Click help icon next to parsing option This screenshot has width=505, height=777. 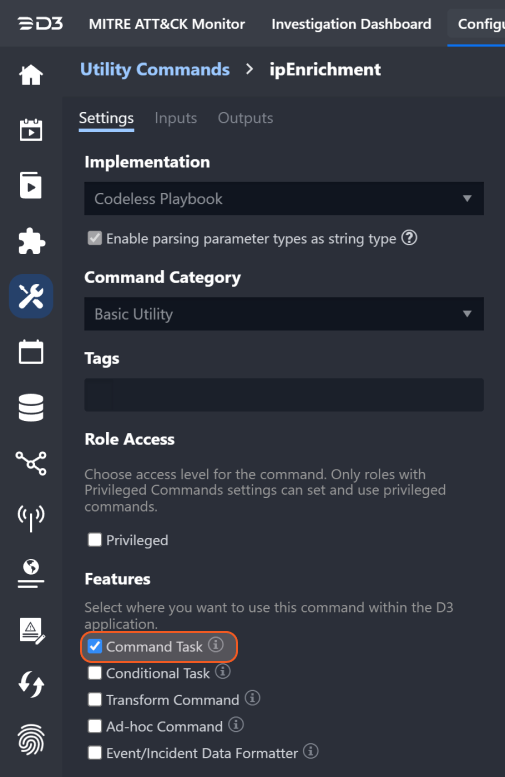pos(409,238)
